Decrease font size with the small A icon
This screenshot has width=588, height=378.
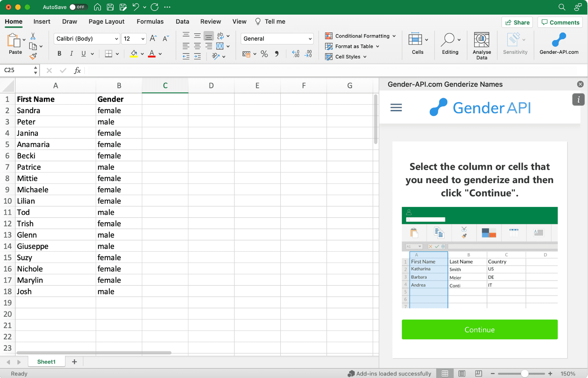[166, 39]
